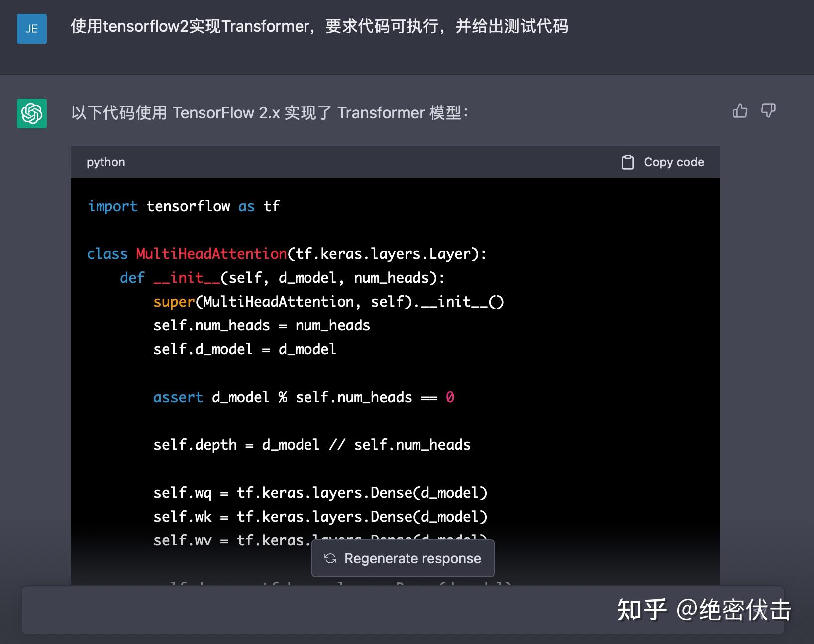Click the clipboard icon in code header
This screenshot has width=814, height=644.
click(628, 162)
